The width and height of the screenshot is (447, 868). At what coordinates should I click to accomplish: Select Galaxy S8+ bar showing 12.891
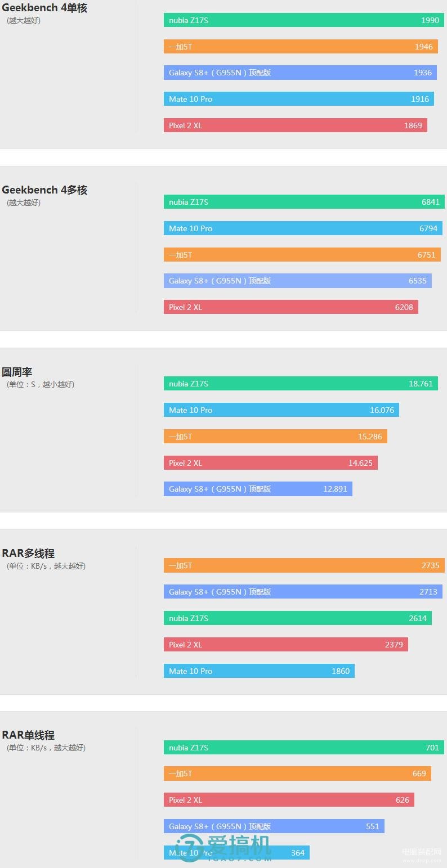pyautogui.click(x=258, y=489)
